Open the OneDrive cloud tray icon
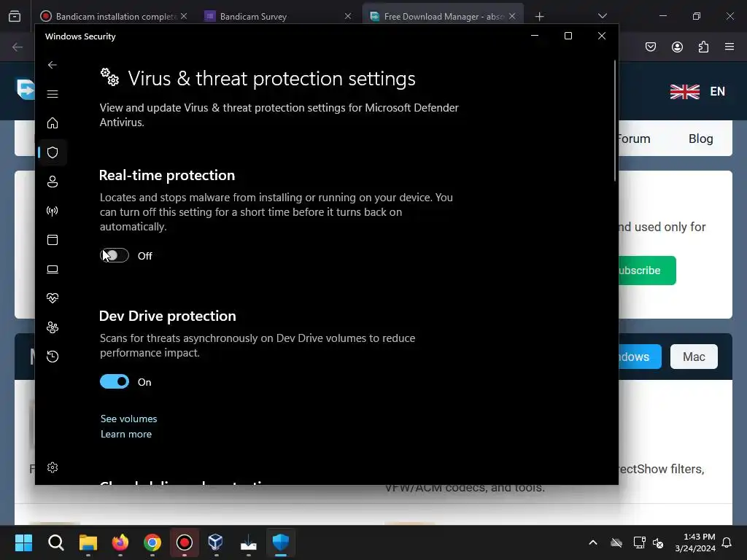The height and width of the screenshot is (560, 747). 616,542
